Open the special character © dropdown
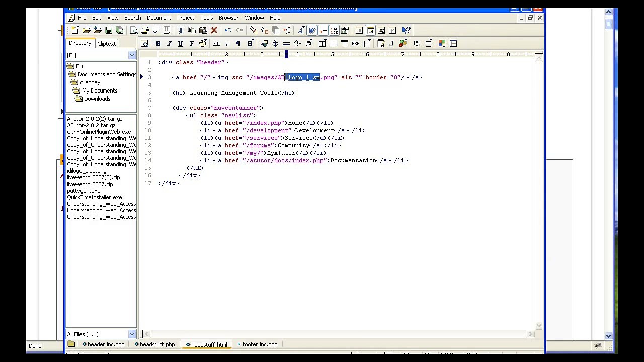Image resolution: width=644 pixels, height=362 pixels. tap(308, 44)
